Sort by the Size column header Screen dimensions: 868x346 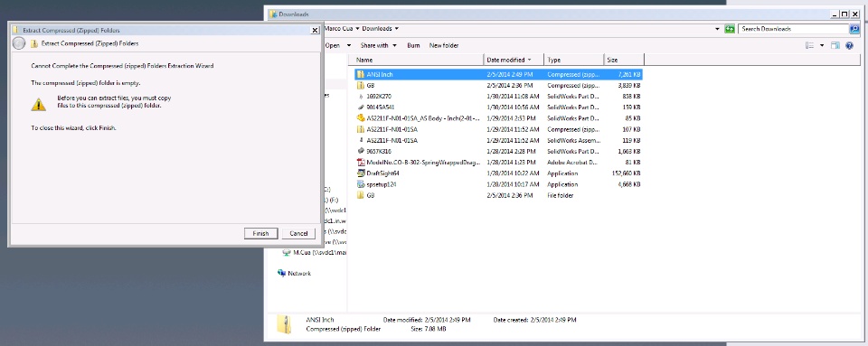[x=624, y=60]
